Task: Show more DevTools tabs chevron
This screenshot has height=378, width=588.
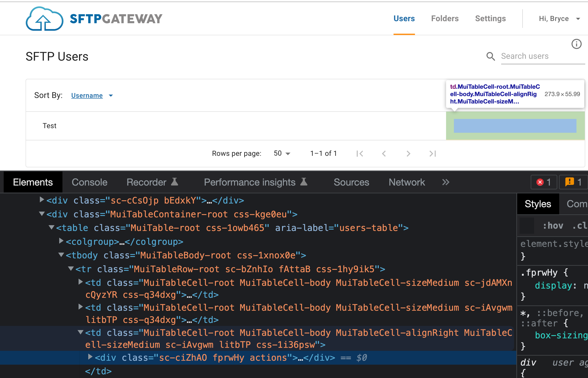Action: [x=446, y=182]
